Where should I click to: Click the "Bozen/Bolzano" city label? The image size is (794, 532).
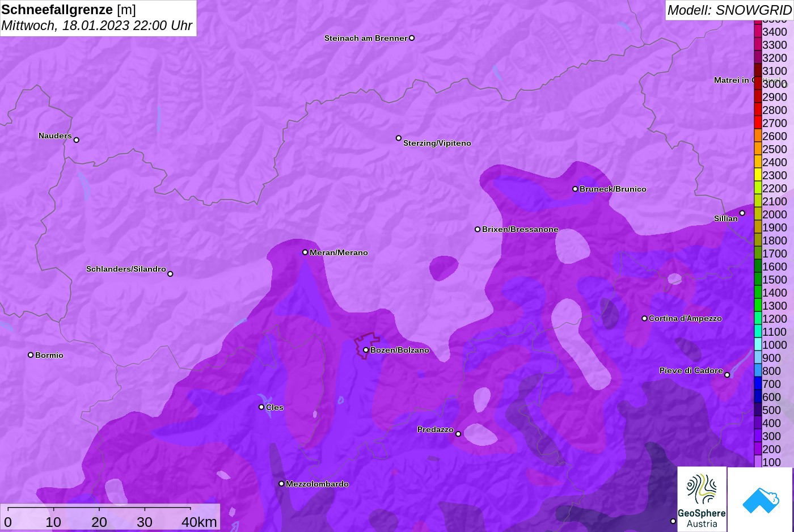coord(400,350)
